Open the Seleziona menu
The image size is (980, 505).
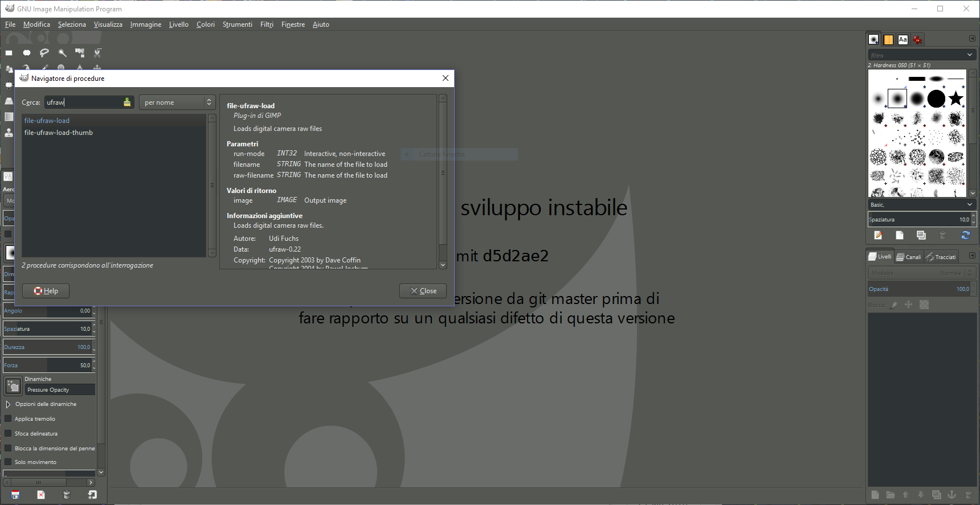tap(72, 24)
